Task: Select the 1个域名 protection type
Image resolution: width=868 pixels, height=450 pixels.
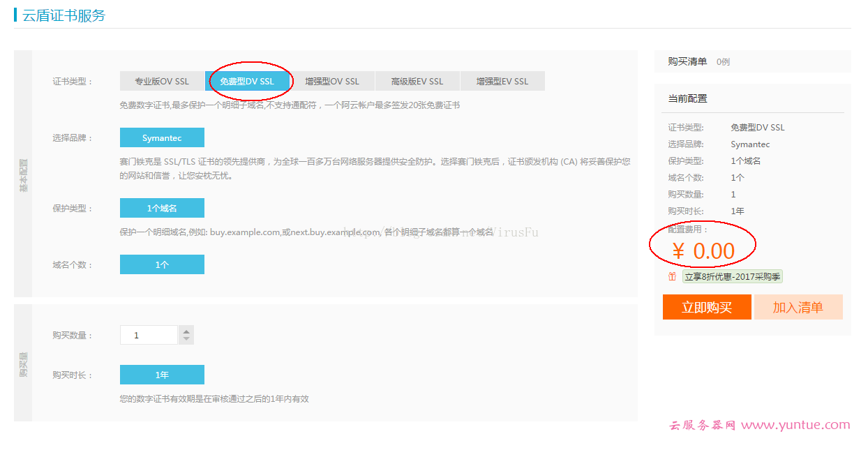Action: point(162,207)
